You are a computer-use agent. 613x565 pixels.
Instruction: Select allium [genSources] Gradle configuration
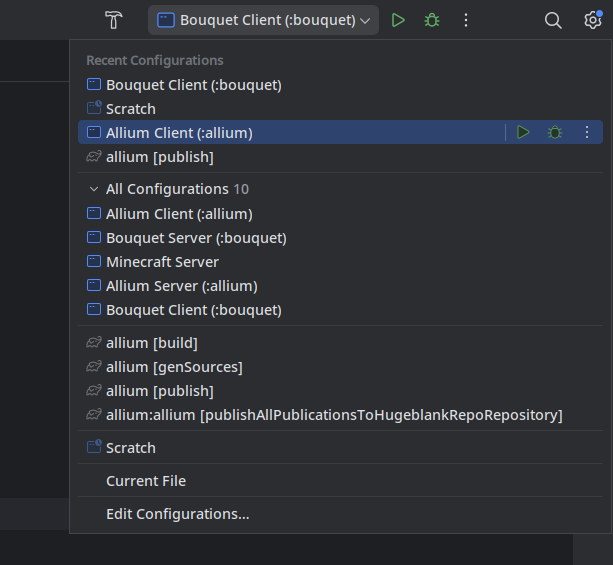(340, 367)
